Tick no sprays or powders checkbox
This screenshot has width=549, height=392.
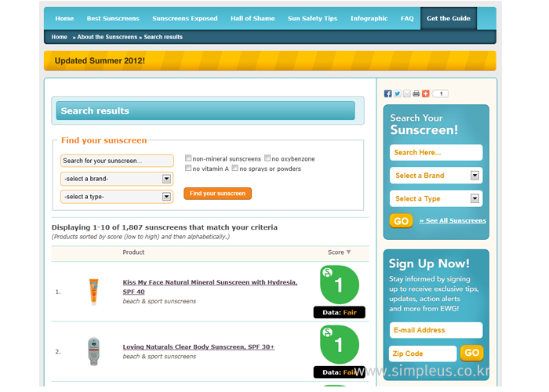click(x=235, y=168)
